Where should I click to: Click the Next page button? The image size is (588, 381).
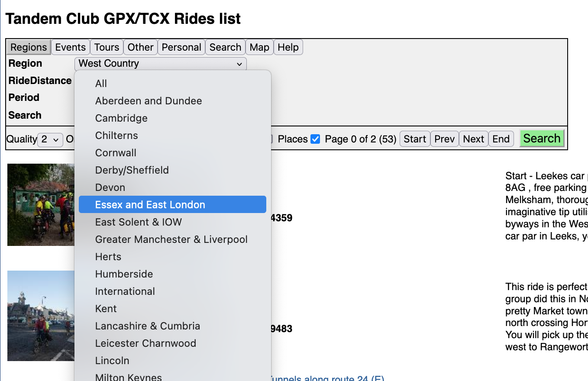[x=473, y=139]
